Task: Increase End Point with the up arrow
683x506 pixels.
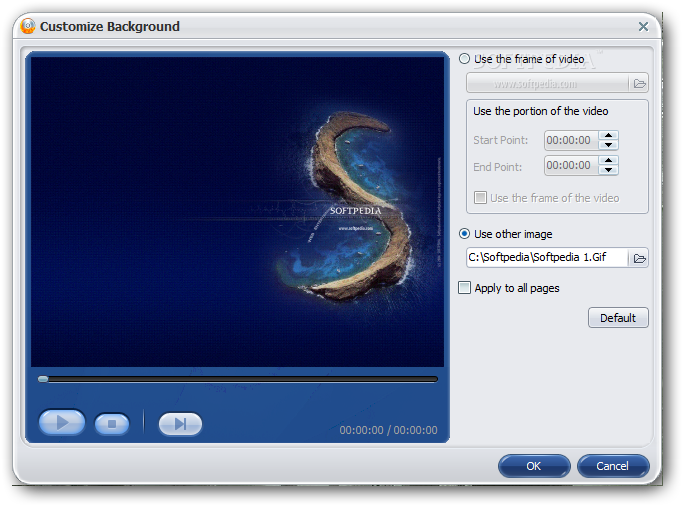Action: 608,161
